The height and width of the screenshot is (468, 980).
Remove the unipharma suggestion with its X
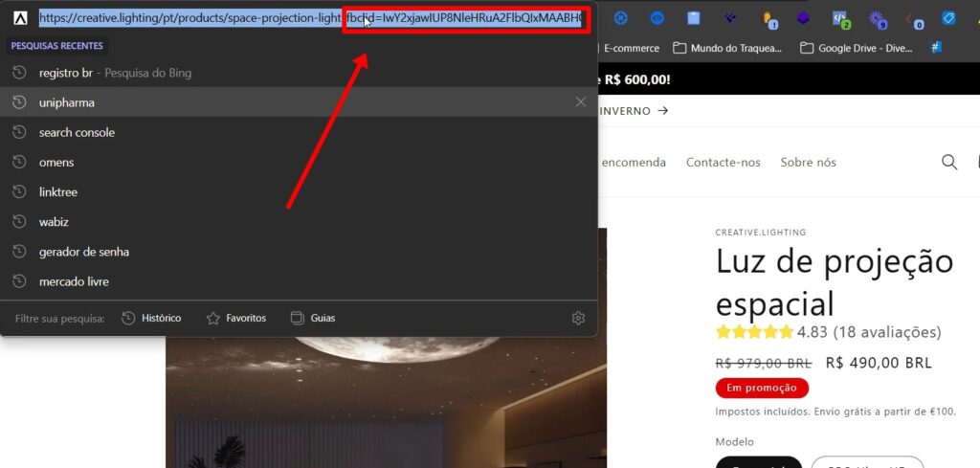(580, 102)
